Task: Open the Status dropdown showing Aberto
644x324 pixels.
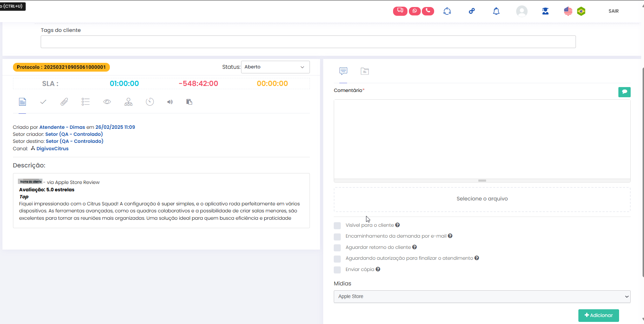Action: pos(275,67)
